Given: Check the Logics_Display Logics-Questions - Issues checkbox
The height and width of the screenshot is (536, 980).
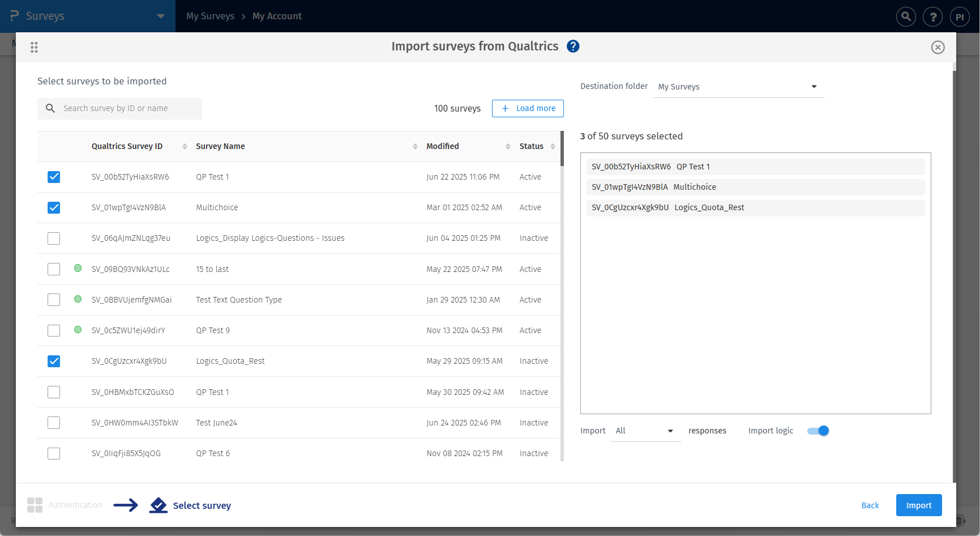Looking at the screenshot, I should (54, 239).
